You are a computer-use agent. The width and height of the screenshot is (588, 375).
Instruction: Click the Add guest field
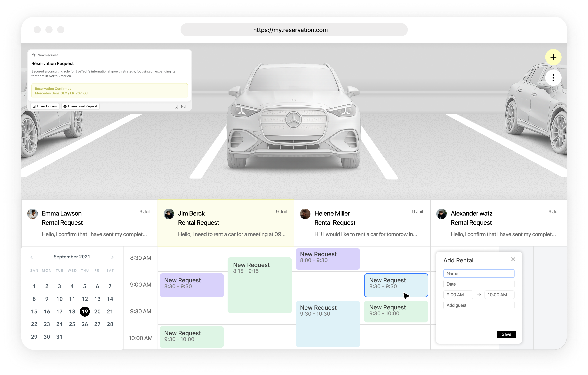(x=479, y=305)
